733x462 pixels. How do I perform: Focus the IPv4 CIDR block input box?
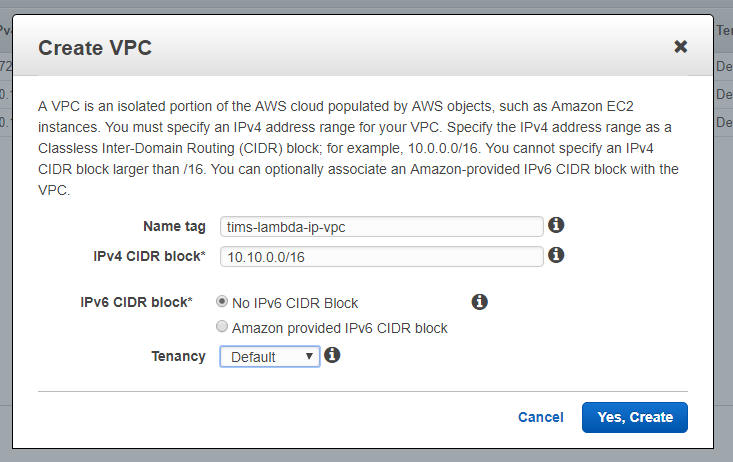381,256
